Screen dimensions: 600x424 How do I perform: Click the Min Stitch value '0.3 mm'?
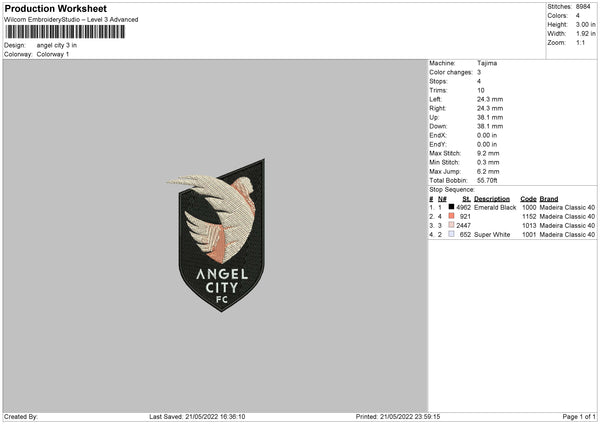488,162
